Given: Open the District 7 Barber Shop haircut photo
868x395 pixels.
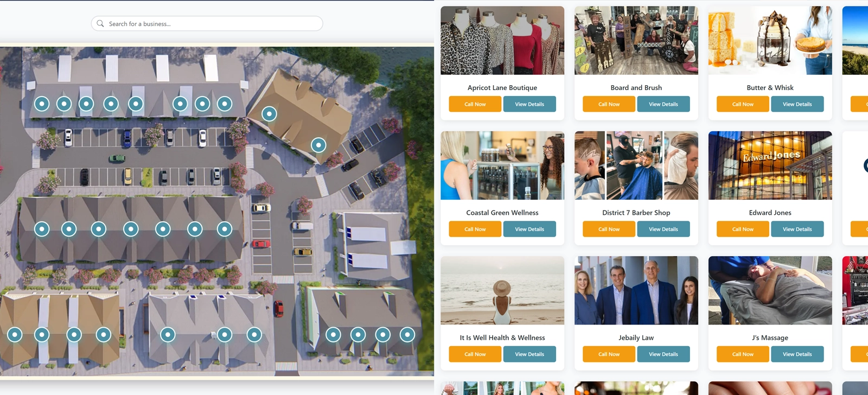Looking at the screenshot, I should (x=636, y=165).
